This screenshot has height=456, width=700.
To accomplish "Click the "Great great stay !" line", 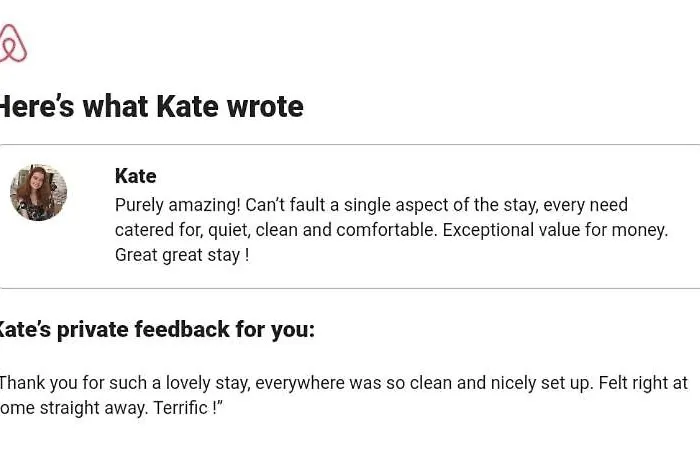I will [182, 255].
